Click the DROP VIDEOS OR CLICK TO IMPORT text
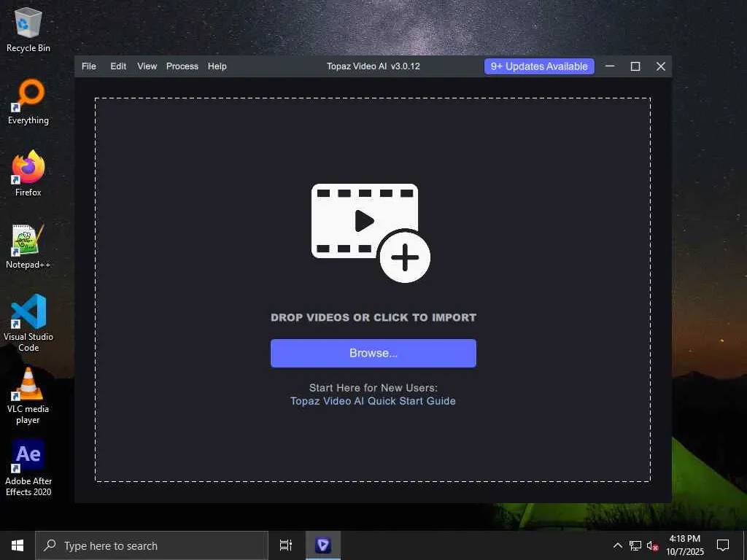Image resolution: width=747 pixels, height=560 pixels. tap(373, 318)
